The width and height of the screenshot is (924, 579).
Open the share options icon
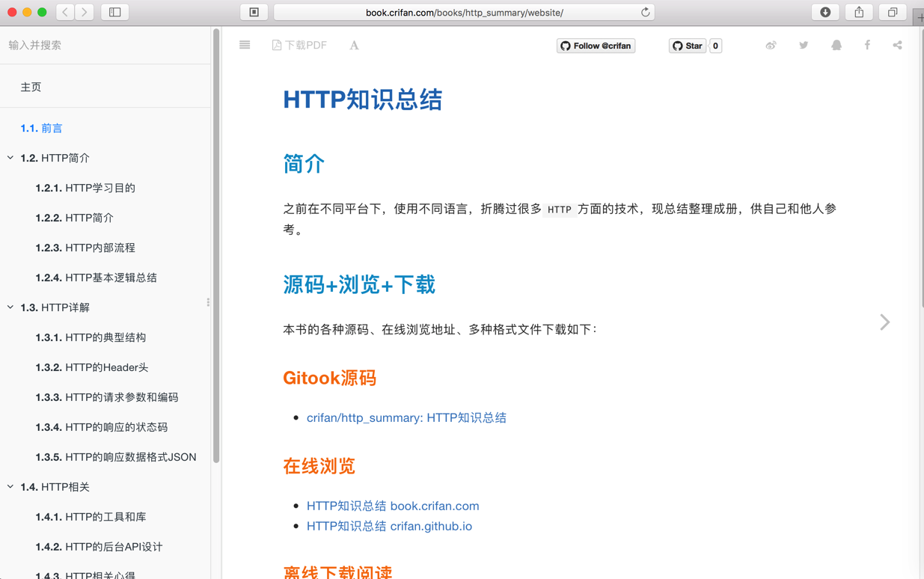click(897, 46)
